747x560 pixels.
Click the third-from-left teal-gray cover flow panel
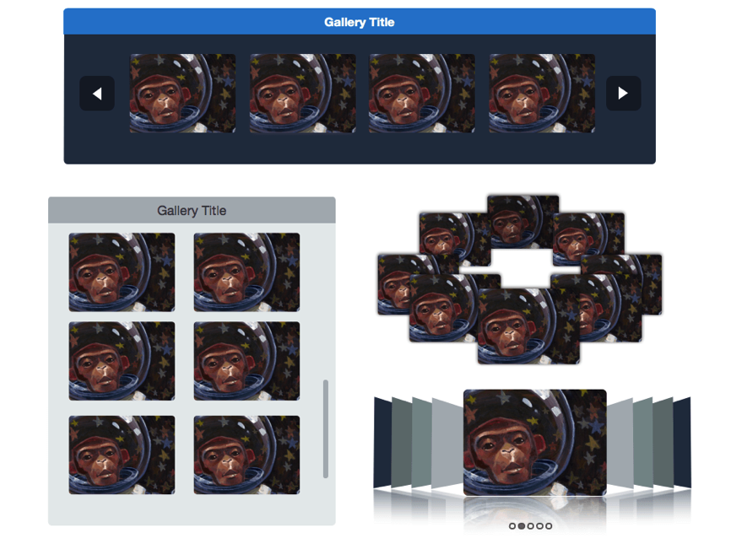[x=422, y=443]
